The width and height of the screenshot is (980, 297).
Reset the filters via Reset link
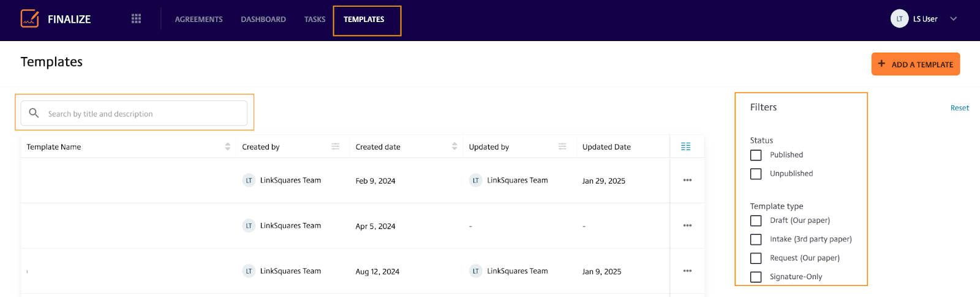tap(960, 108)
